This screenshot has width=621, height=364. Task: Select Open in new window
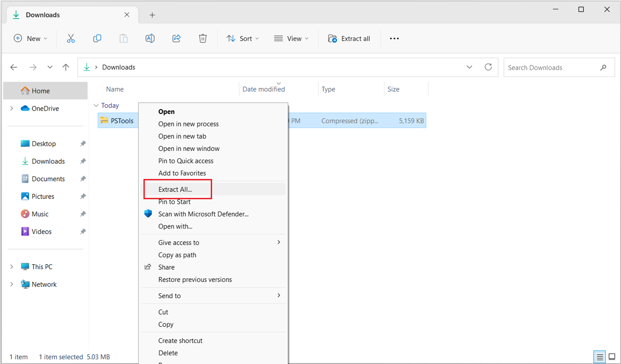[213, 149]
